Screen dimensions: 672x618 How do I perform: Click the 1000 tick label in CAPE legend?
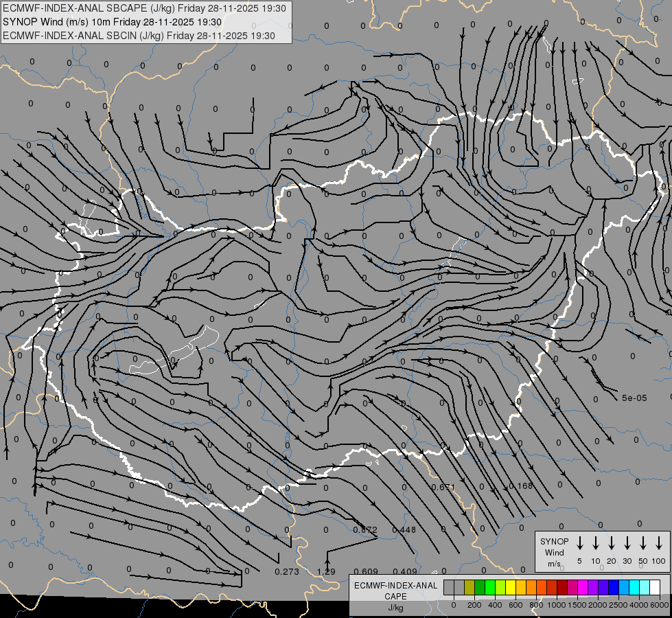coord(557,605)
